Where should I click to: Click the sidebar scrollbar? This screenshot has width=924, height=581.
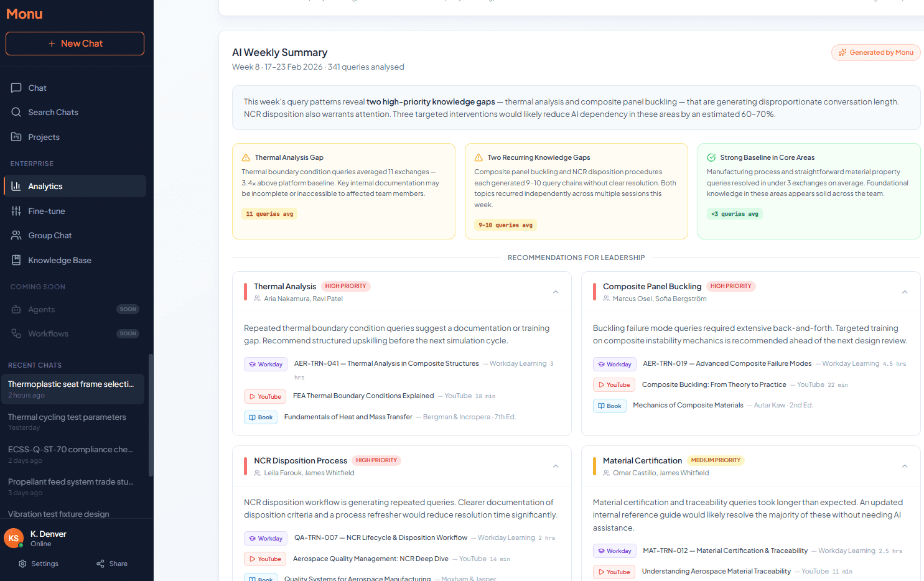coord(151,416)
